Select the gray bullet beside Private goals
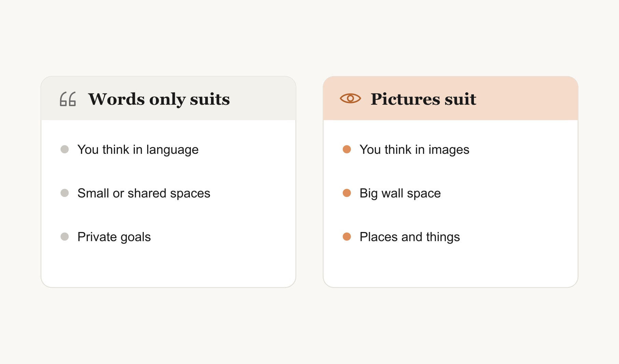Viewport: 619px width, 364px height. (x=65, y=237)
